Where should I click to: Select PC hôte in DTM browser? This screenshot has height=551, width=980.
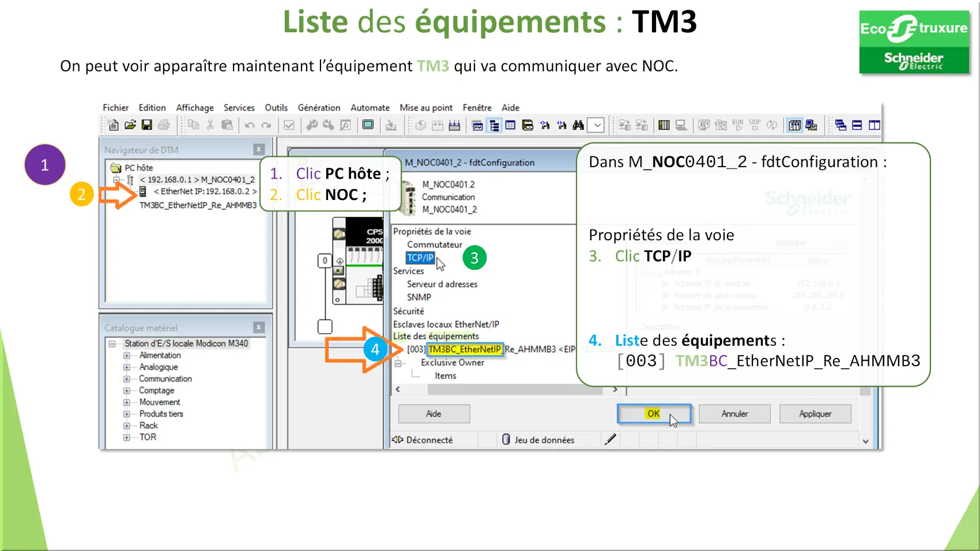[x=139, y=168]
